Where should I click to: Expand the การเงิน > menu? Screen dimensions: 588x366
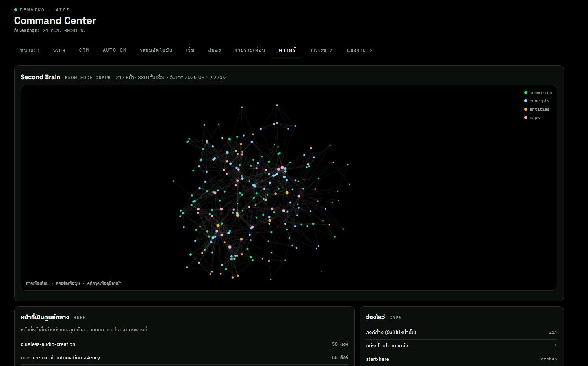[321, 50]
